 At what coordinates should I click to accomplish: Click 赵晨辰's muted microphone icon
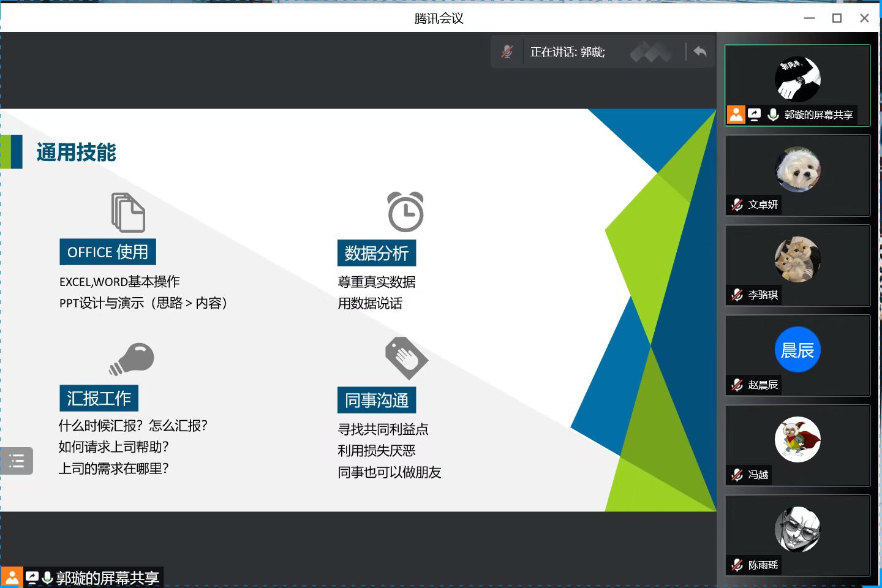[737, 385]
